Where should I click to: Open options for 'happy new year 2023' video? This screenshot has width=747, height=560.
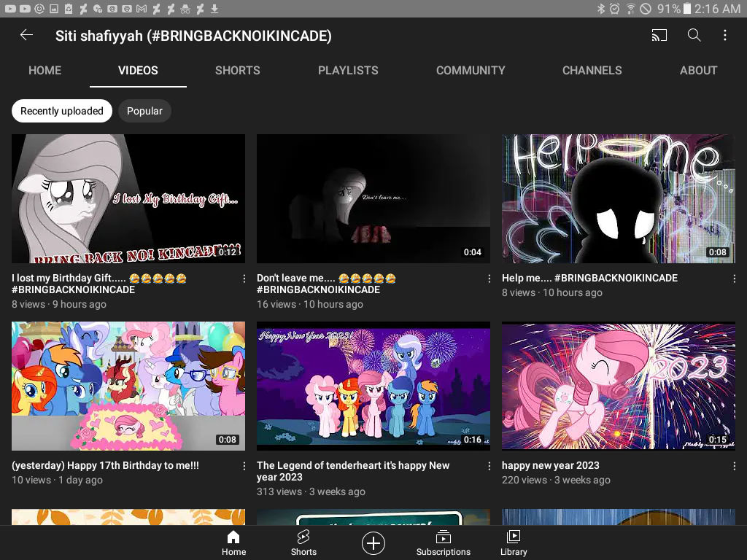[x=734, y=466]
